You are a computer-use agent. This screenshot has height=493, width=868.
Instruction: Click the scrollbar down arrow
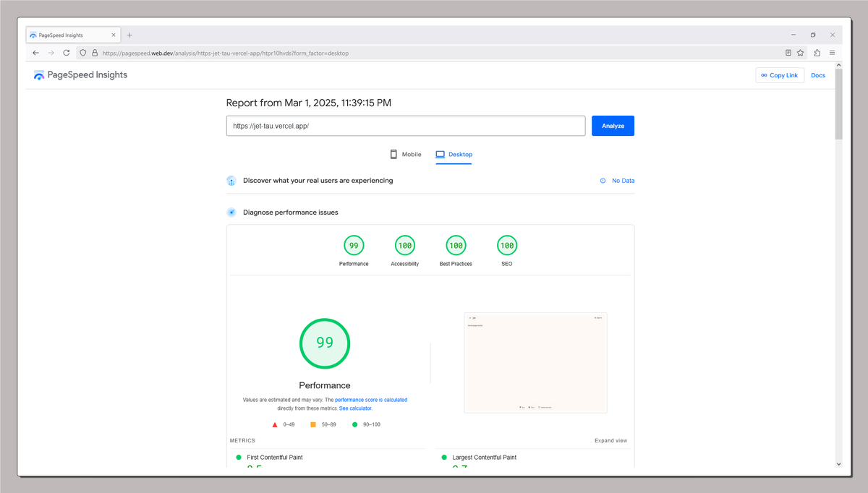pos(838,464)
